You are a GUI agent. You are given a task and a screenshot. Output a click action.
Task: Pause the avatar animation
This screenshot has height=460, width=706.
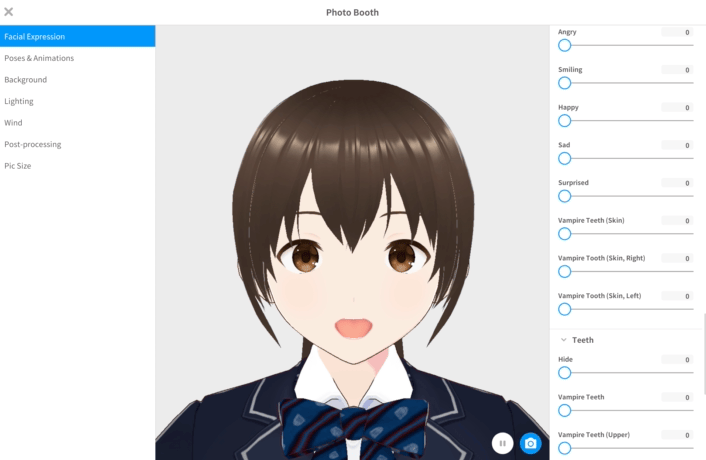[502, 443]
